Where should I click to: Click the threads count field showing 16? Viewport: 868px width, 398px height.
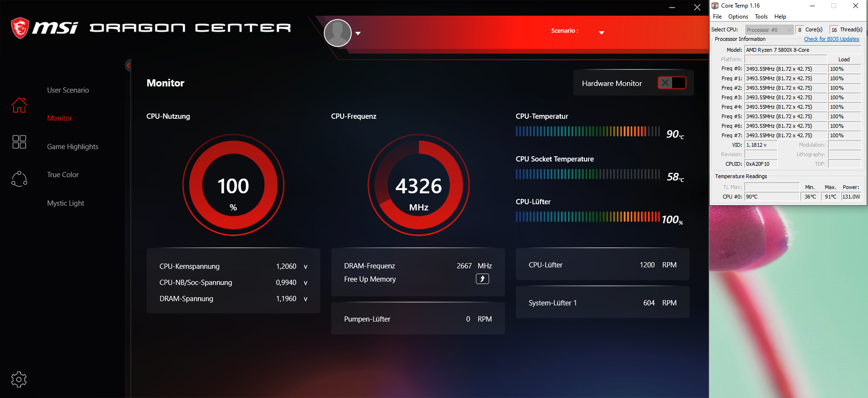pos(834,29)
